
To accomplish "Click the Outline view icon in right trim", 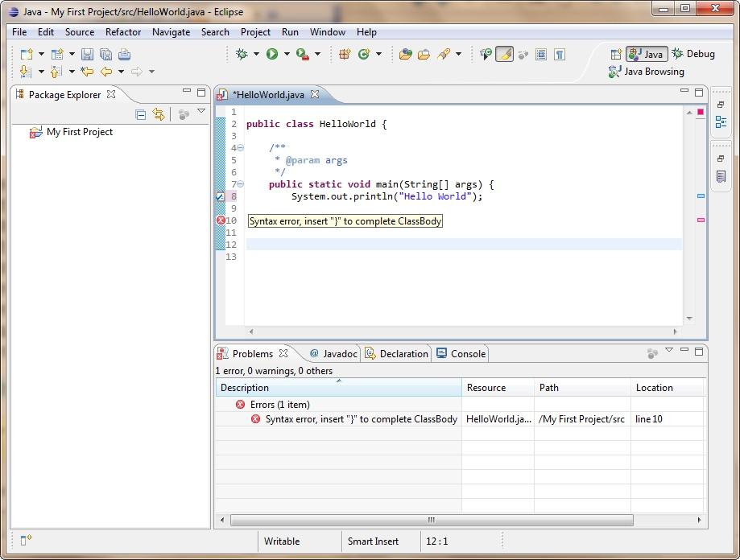I will (721, 121).
